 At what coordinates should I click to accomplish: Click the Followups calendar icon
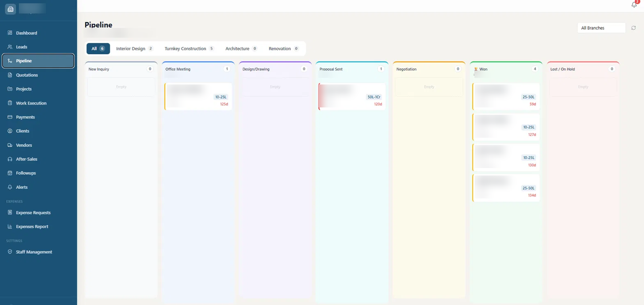(x=10, y=173)
